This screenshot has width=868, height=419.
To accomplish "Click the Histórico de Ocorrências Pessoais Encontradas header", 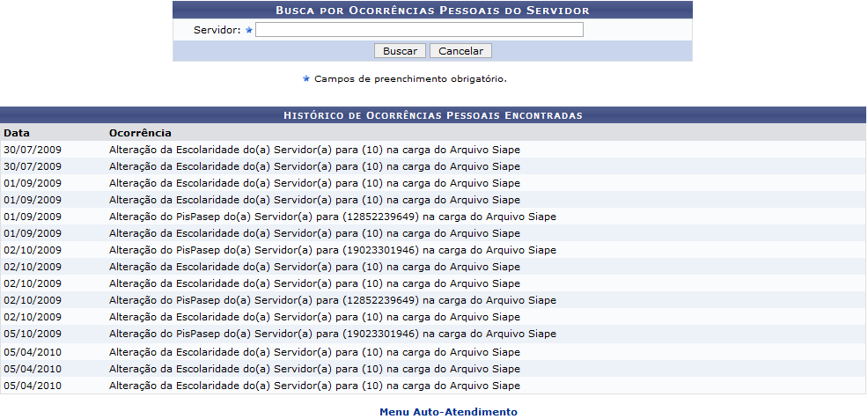I will [432, 115].
